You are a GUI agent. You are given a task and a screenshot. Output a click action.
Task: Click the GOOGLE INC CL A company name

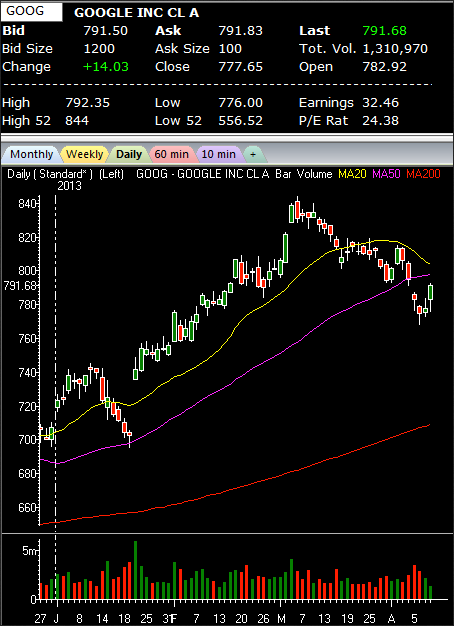coord(137,13)
